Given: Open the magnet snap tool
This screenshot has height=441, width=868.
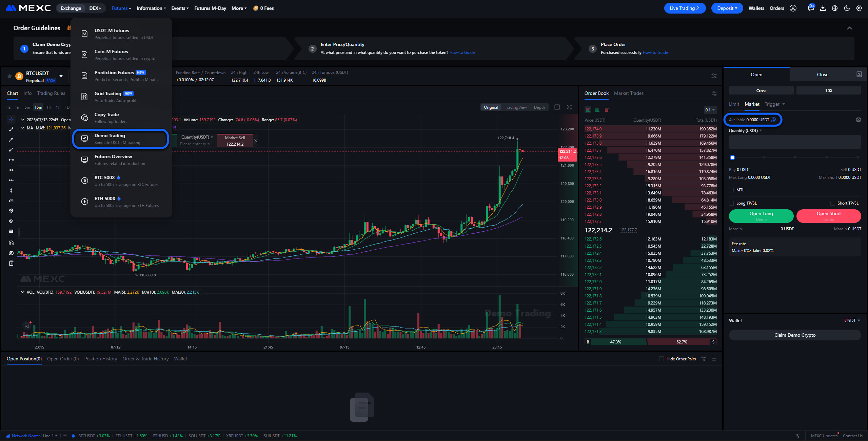Looking at the screenshot, I should point(11,243).
